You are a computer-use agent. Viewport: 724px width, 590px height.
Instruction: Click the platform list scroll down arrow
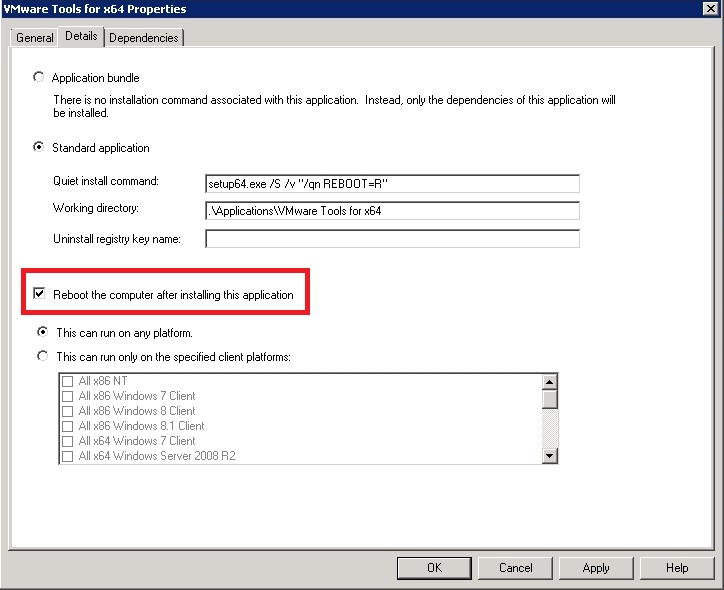(x=549, y=456)
